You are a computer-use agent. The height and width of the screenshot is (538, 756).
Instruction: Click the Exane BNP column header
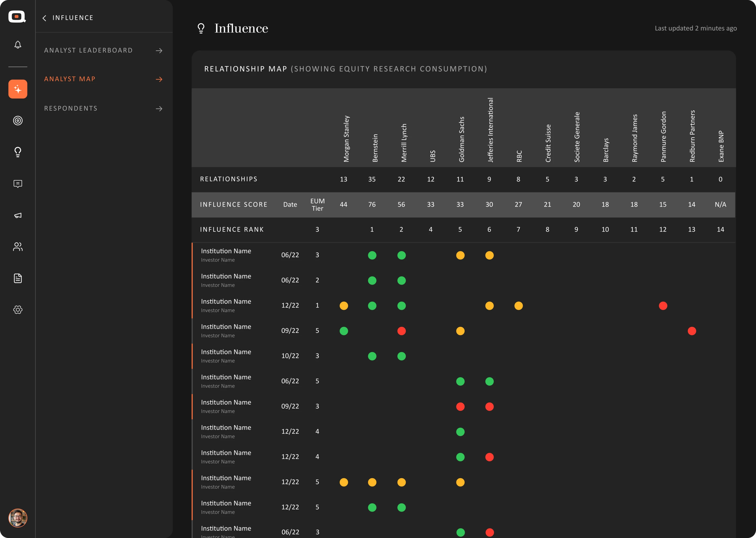click(x=721, y=146)
